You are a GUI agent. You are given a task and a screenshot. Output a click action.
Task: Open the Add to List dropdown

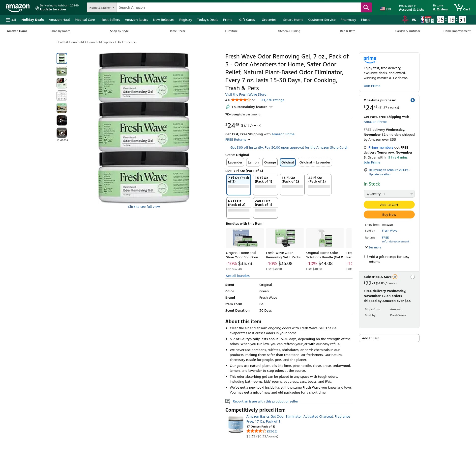point(389,338)
